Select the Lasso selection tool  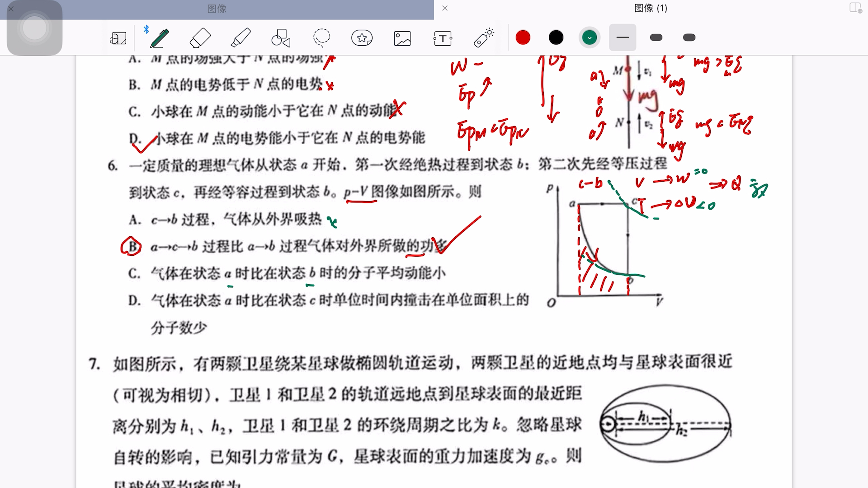[321, 38]
